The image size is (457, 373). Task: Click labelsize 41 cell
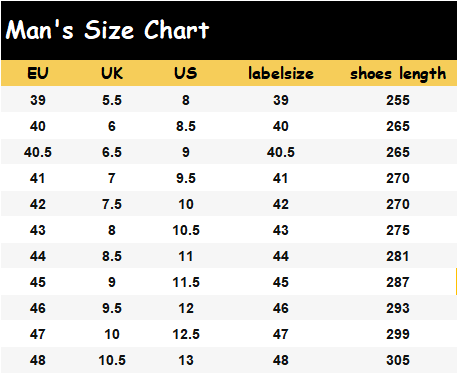(x=281, y=178)
